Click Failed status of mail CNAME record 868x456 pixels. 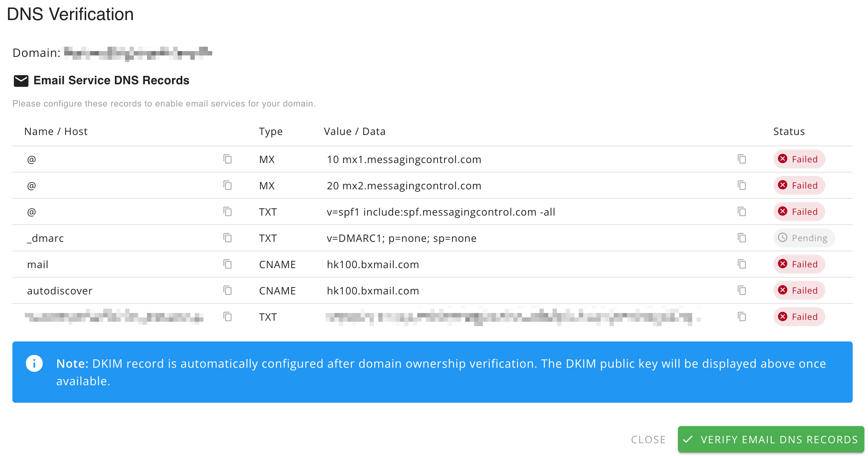799,264
